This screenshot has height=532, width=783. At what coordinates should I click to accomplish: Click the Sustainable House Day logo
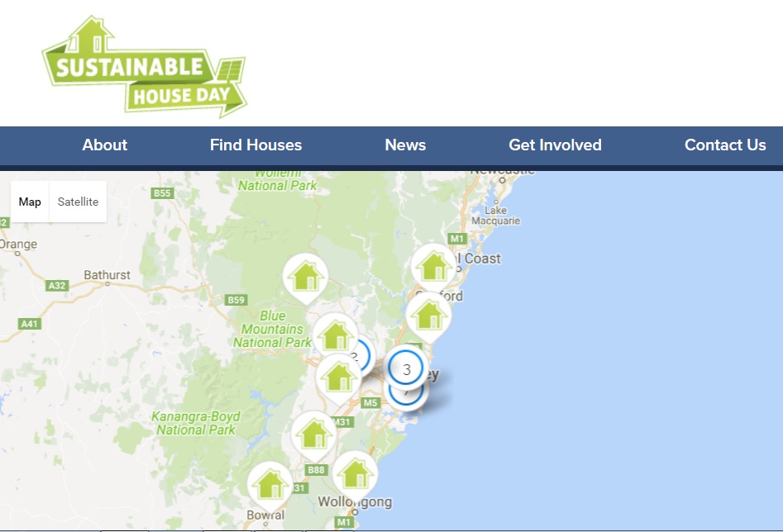pos(145,66)
